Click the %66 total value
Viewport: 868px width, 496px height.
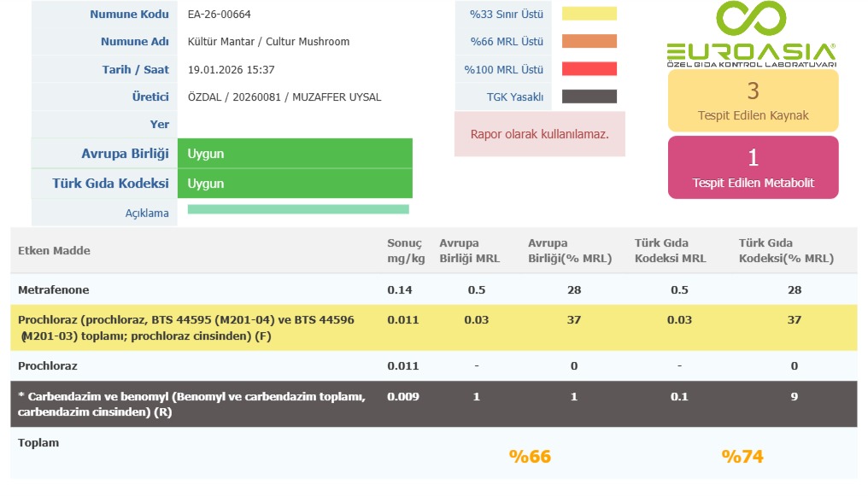tap(530, 457)
